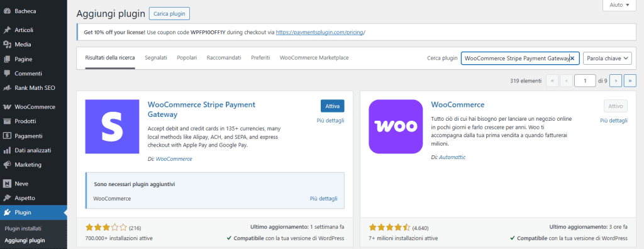Click the Media icon in sidebar

pos(6,45)
